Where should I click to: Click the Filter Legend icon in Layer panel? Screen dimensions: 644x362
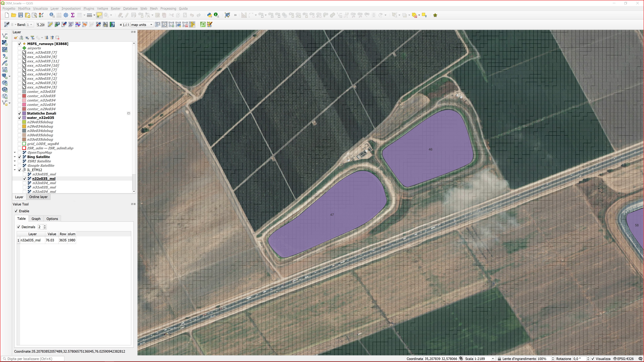33,38
